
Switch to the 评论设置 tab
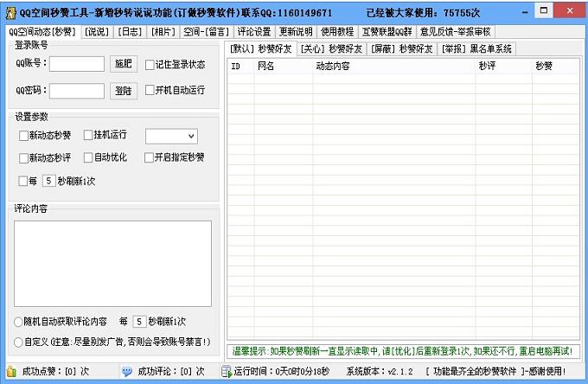[254, 32]
